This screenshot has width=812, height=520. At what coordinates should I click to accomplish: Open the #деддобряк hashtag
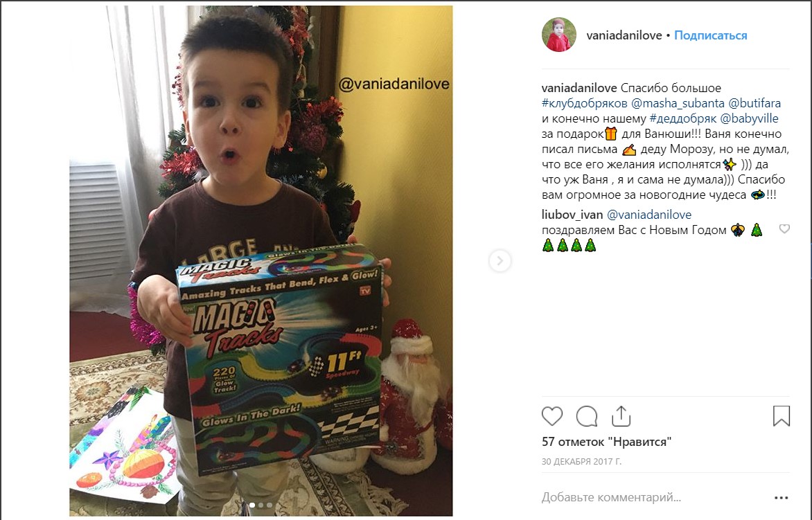[x=683, y=118]
